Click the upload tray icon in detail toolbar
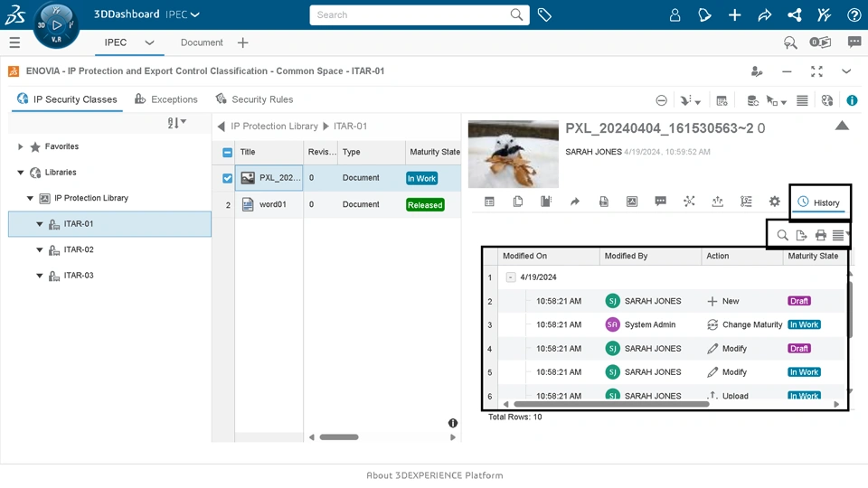 tap(717, 202)
